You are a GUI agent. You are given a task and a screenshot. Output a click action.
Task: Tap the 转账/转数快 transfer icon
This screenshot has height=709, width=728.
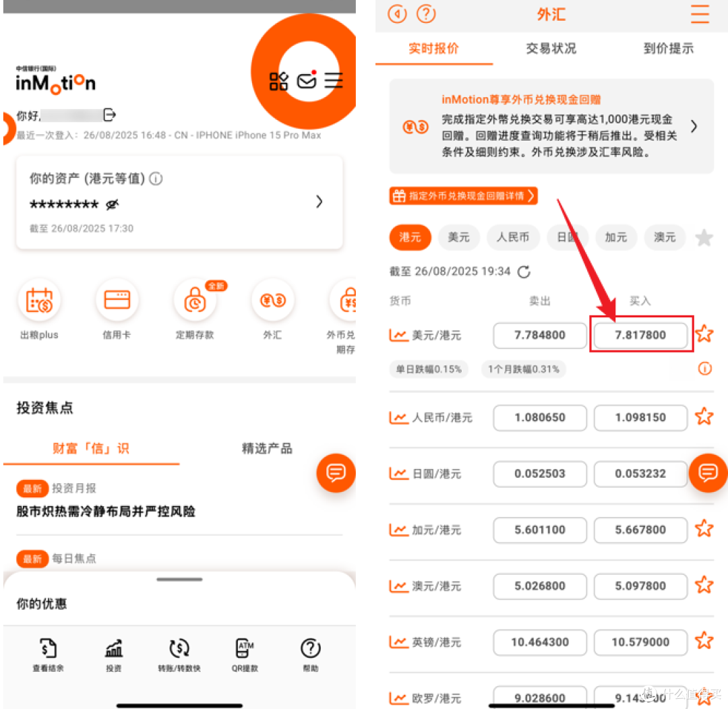pos(179,649)
